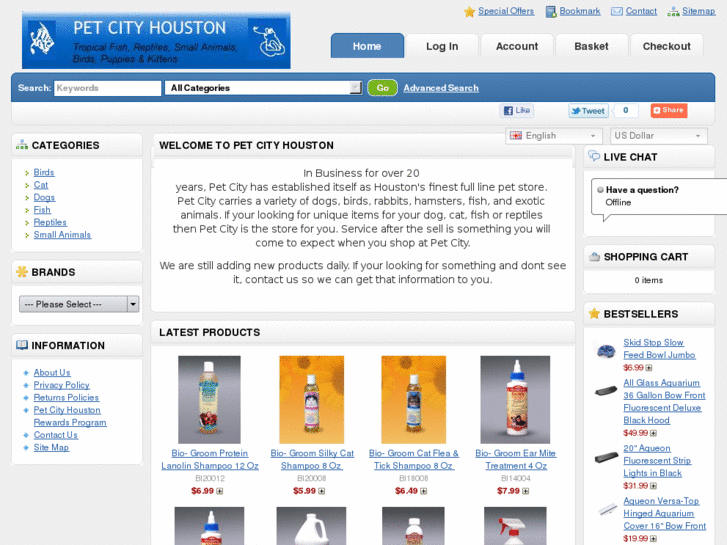This screenshot has width=727, height=545.
Task: Click the Pet City Houston logo banner
Action: click(156, 40)
